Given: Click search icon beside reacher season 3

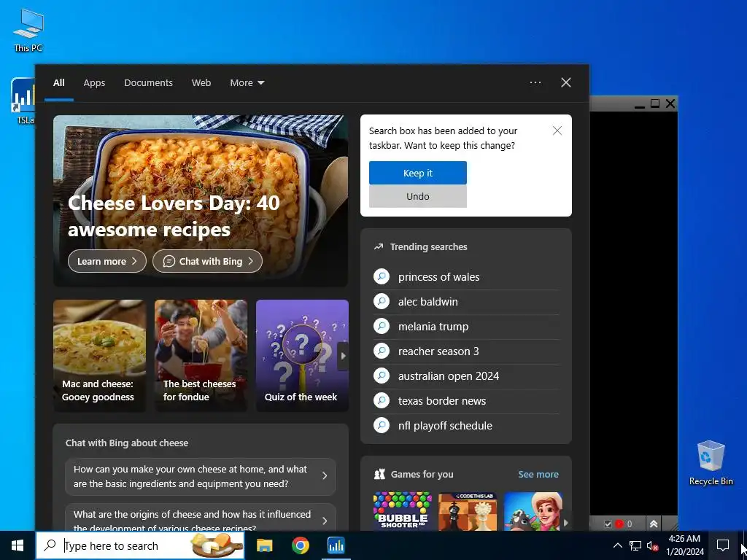Looking at the screenshot, I should pyautogui.click(x=382, y=351).
